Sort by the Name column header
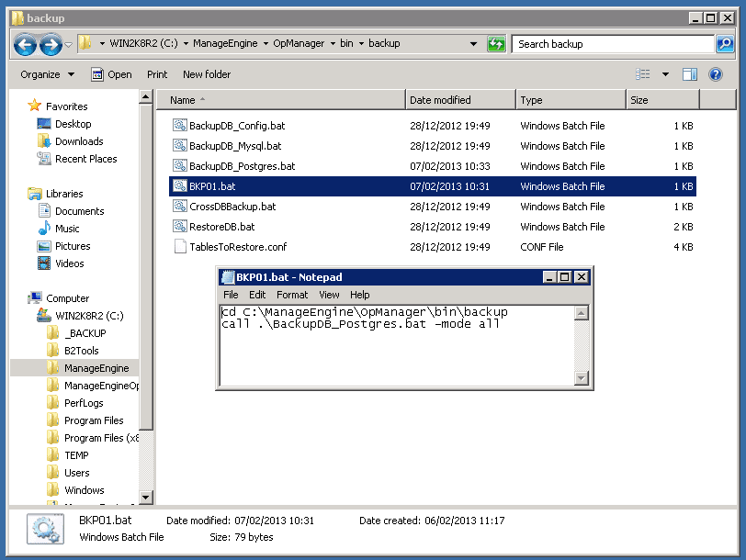The width and height of the screenshot is (746, 560). coord(281,100)
